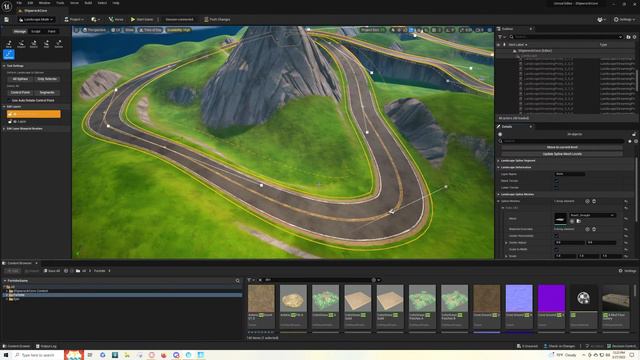Click the Move to current level button
Image resolution: width=640 pixels, height=360 pixels.
[x=562, y=147]
